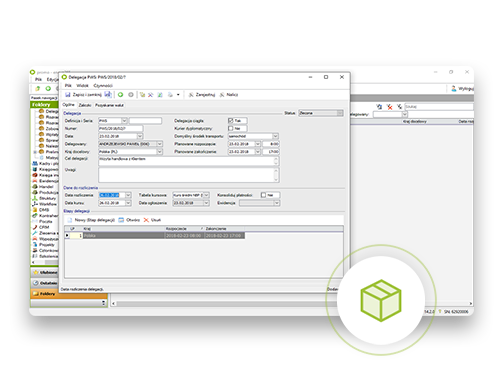Open the 'Planowane rozpoczęcie' date dropdown
Screen dimensions: 500x383
point(258,144)
